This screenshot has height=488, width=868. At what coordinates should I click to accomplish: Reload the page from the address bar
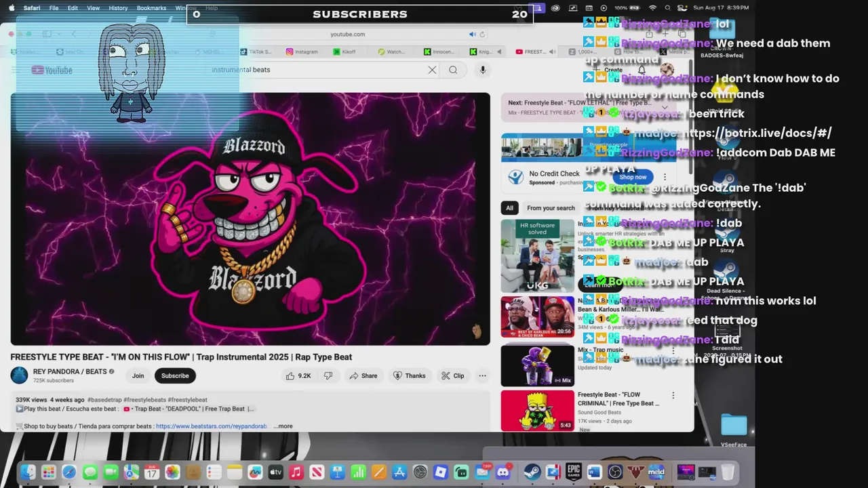pos(482,34)
